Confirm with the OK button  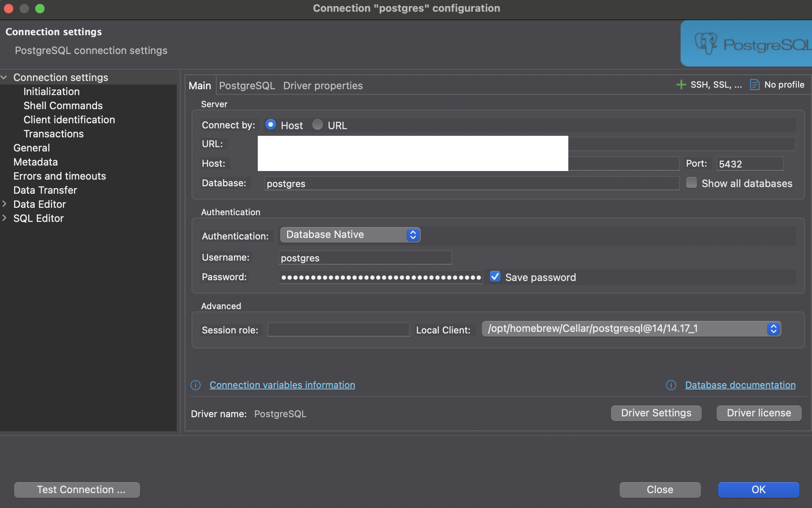(759, 490)
